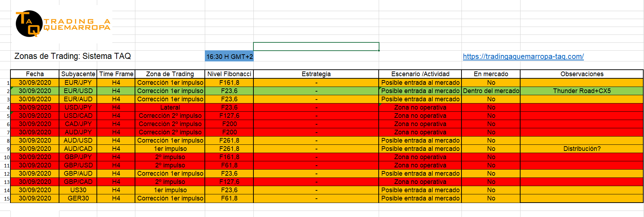
Task: Click the EUR/JPY subyacente cell
Action: (x=78, y=83)
